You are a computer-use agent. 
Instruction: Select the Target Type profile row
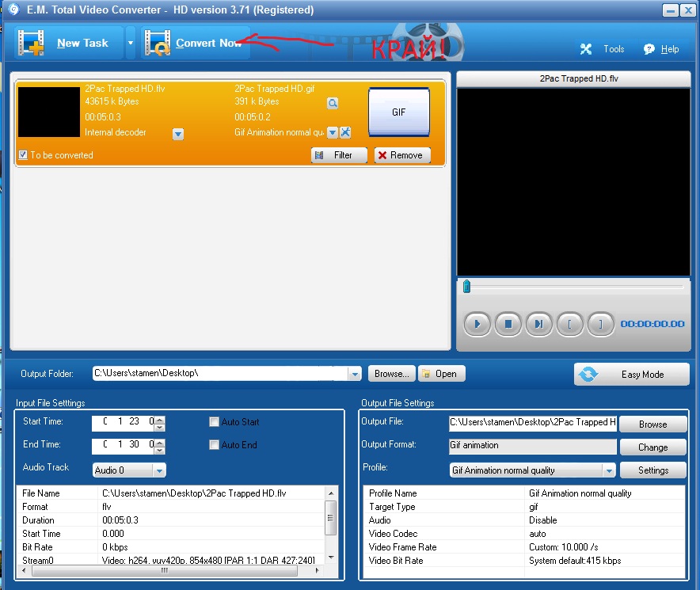click(524, 507)
